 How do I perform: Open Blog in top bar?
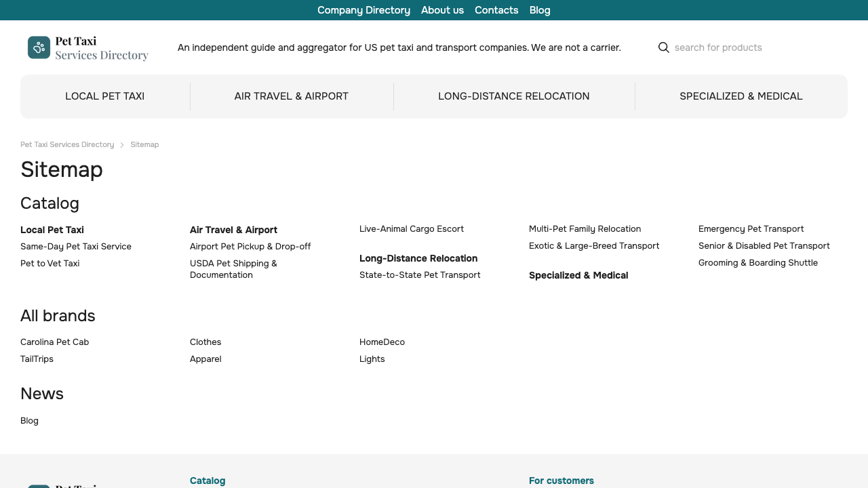tap(540, 10)
